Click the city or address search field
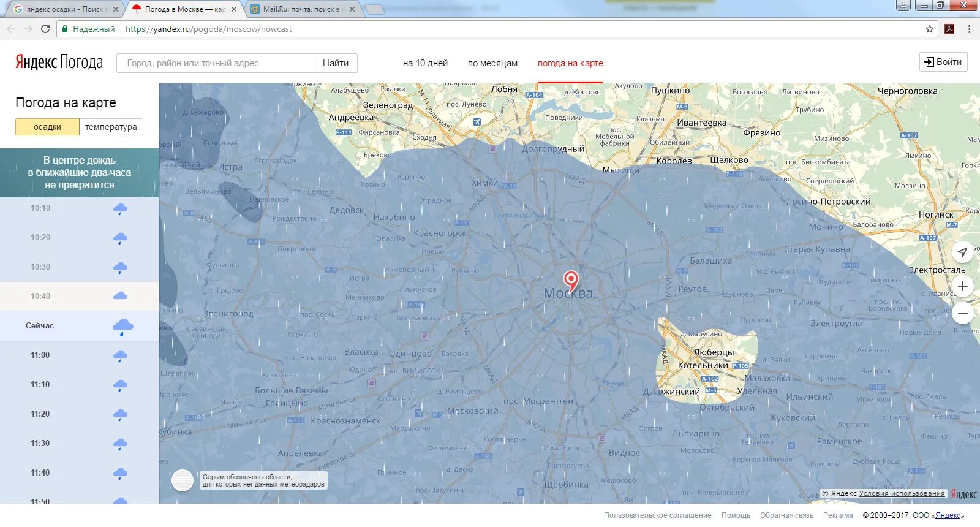The width and height of the screenshot is (980, 527). point(216,63)
